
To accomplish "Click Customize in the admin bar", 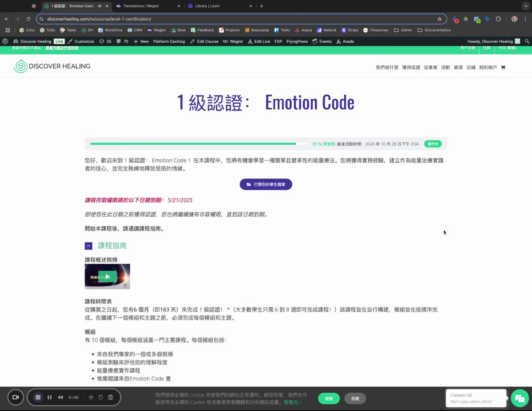I will [81, 42].
